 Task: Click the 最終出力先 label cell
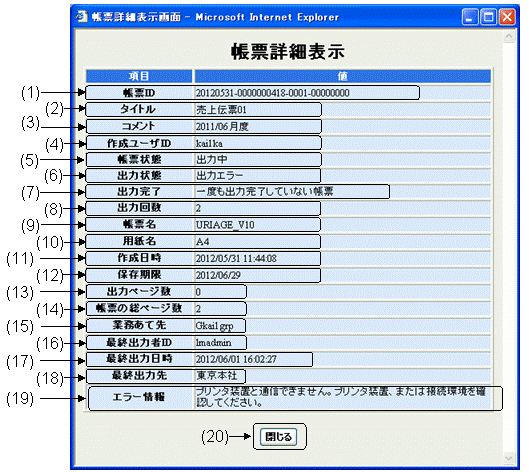tap(139, 376)
